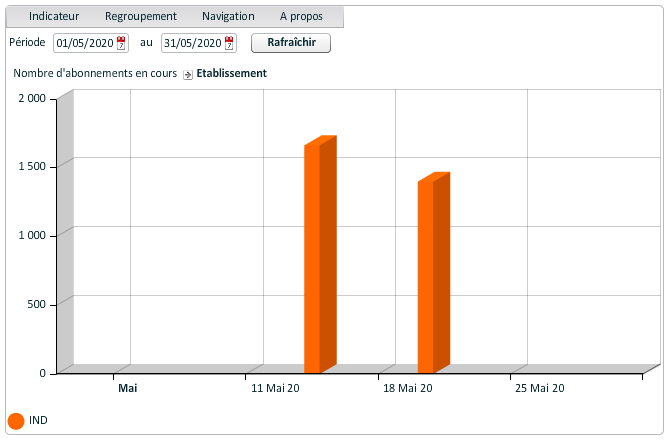The height and width of the screenshot is (443, 670).
Task: Click the '11 Mai 20' axis label
Action: pos(275,388)
